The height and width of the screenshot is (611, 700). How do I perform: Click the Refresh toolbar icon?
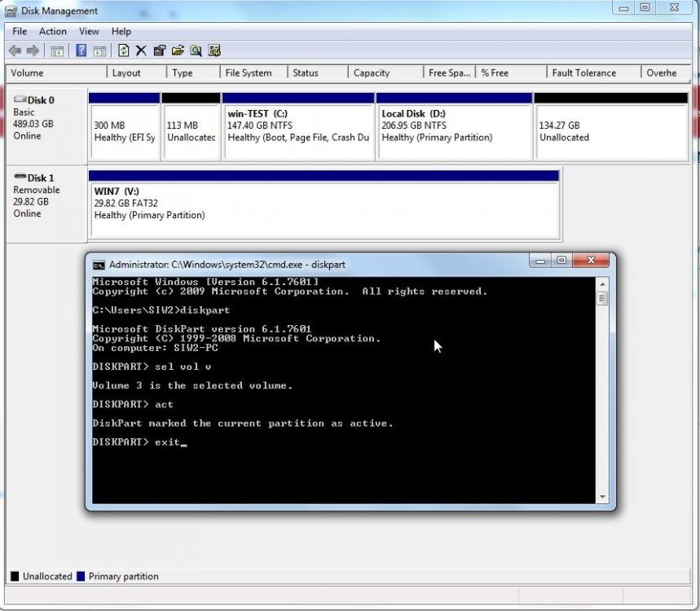[x=123, y=51]
